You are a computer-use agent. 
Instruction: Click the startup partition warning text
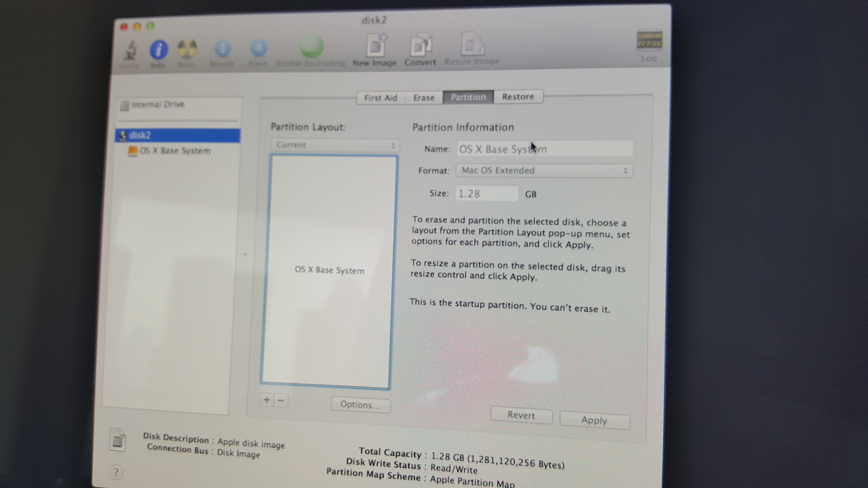509,305
